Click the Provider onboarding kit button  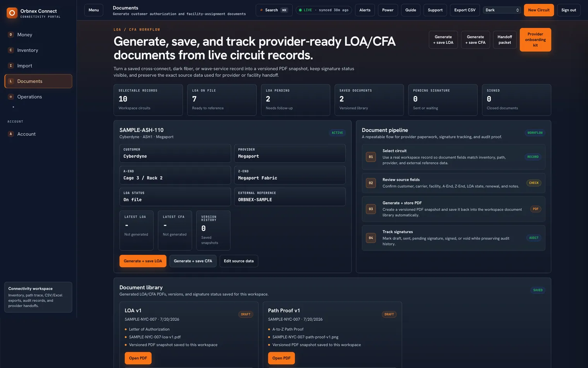[x=535, y=40]
